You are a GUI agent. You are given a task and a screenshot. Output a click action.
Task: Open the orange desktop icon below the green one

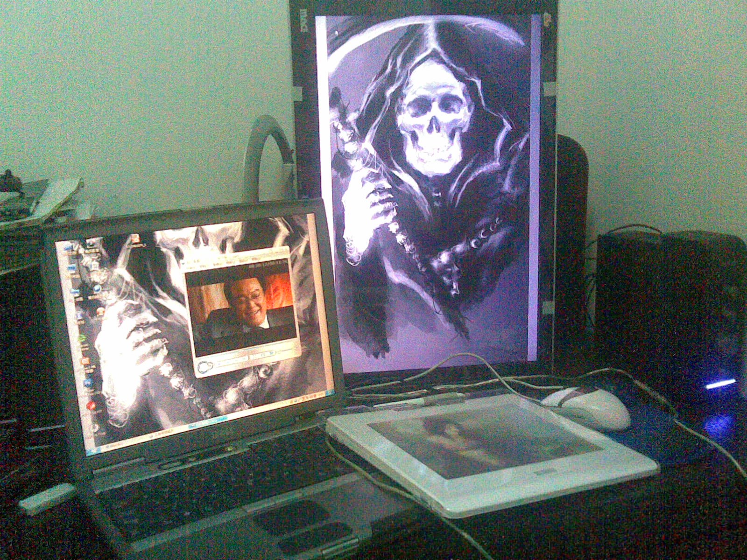pos(85,361)
